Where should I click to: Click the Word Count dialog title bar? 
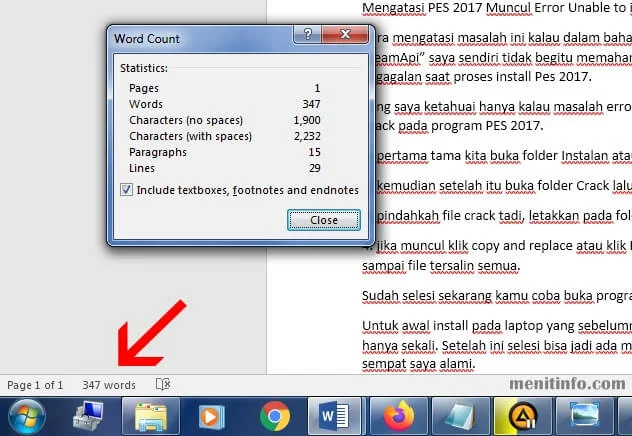click(202, 39)
